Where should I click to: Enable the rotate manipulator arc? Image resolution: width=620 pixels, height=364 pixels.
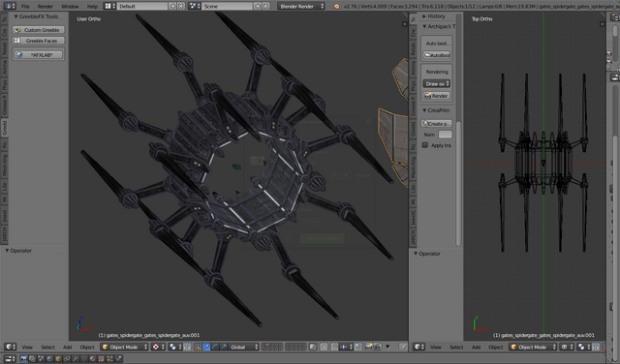(x=215, y=347)
